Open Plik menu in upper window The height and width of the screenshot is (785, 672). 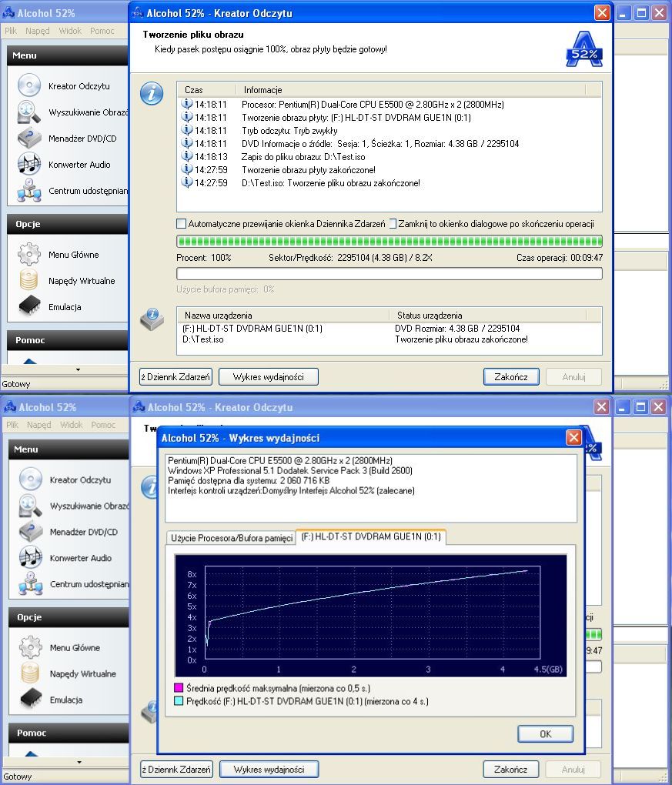(x=11, y=31)
